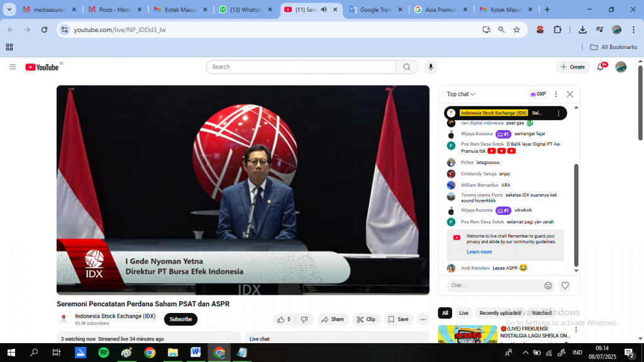Click the video player showing I Gede Nyoman Yetna
Viewport: 644px width, 362px height.
(243, 190)
